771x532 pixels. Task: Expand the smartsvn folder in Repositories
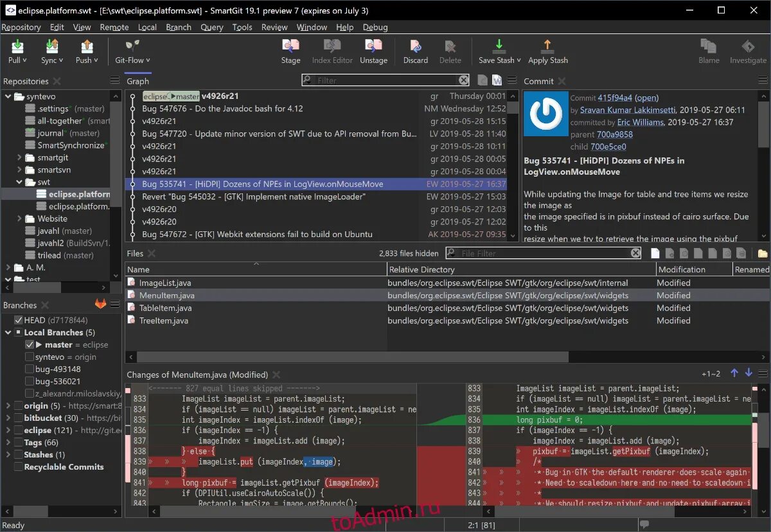click(19, 170)
